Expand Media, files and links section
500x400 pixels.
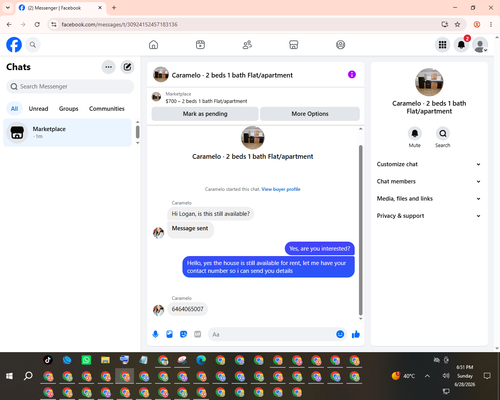click(429, 199)
